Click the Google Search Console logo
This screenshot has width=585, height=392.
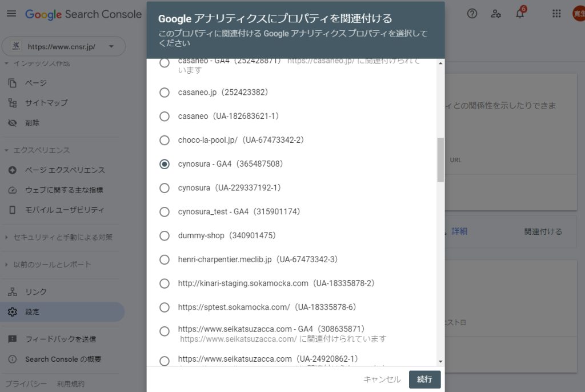83,14
